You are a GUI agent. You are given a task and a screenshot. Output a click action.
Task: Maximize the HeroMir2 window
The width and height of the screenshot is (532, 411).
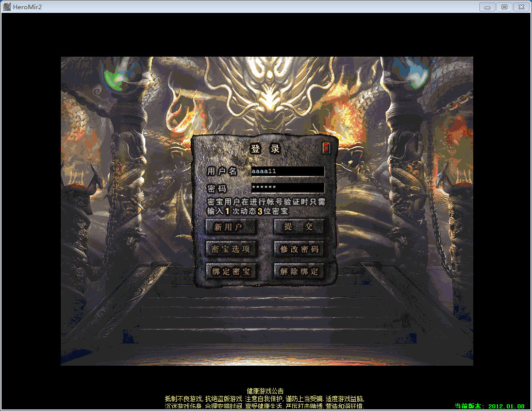point(505,7)
